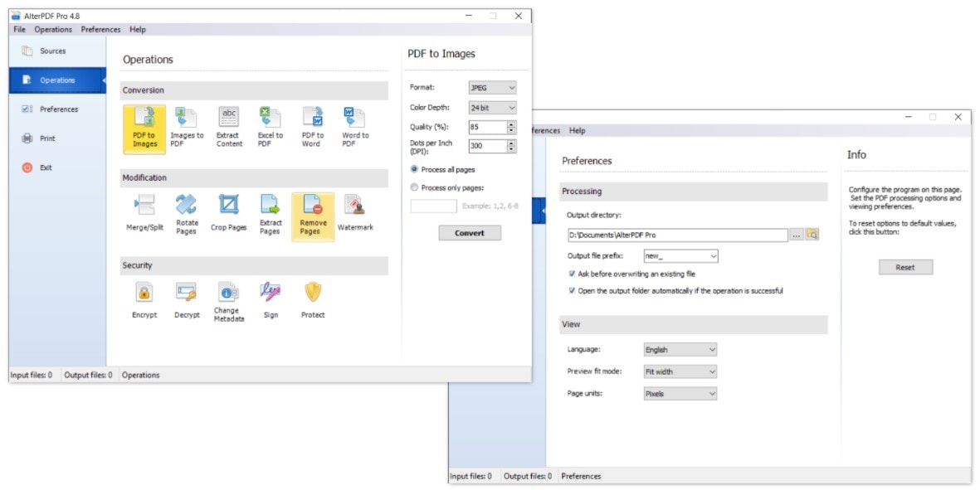
Task: Click the 'Security' section header
Action: 255,265
